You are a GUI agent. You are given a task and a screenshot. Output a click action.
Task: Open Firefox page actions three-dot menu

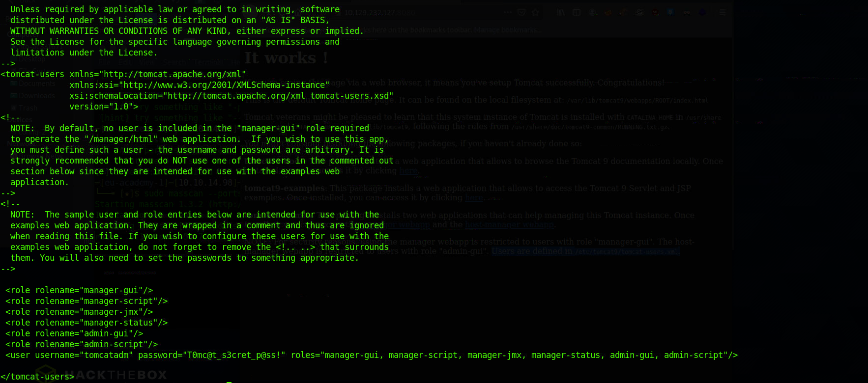[508, 12]
